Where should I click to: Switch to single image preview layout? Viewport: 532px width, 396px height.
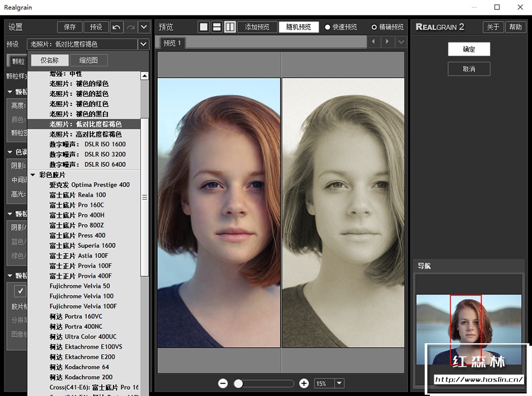pyautogui.click(x=204, y=27)
